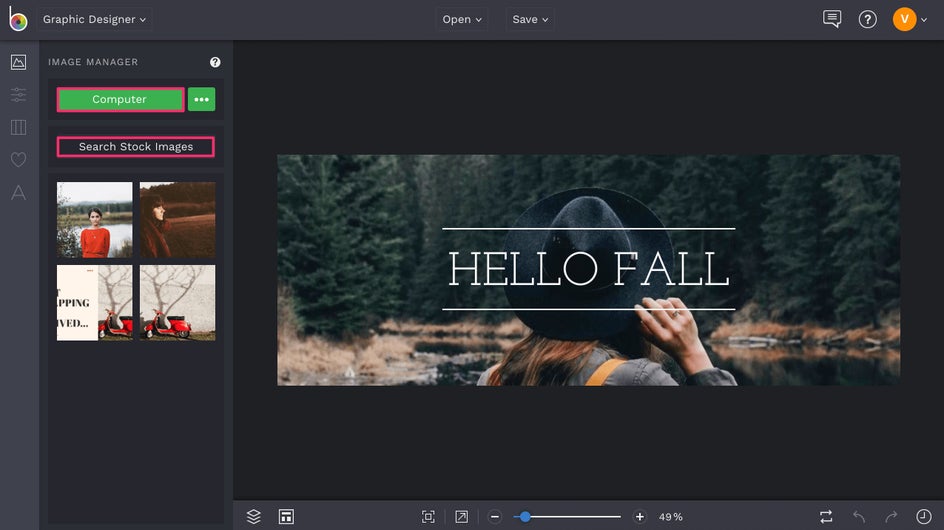Click the Search Stock Images button
Image resolution: width=944 pixels, height=530 pixels.
click(136, 147)
